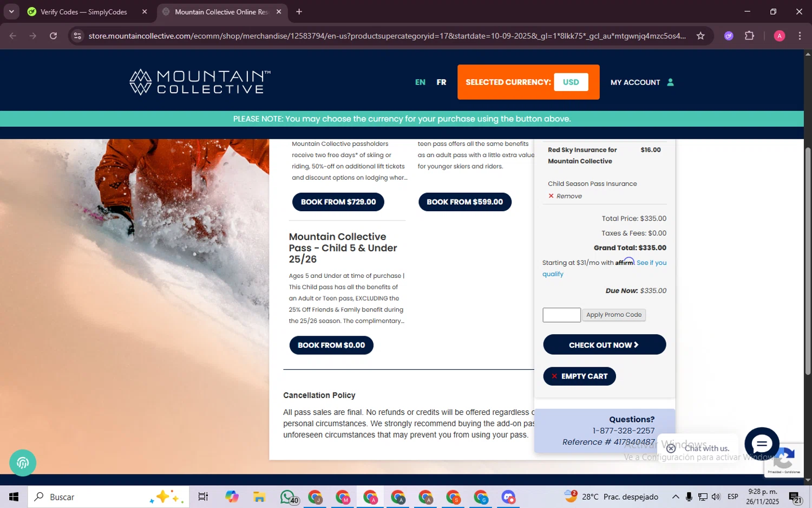Click EMPTY CART button
The width and height of the screenshot is (812, 508).
[579, 376]
